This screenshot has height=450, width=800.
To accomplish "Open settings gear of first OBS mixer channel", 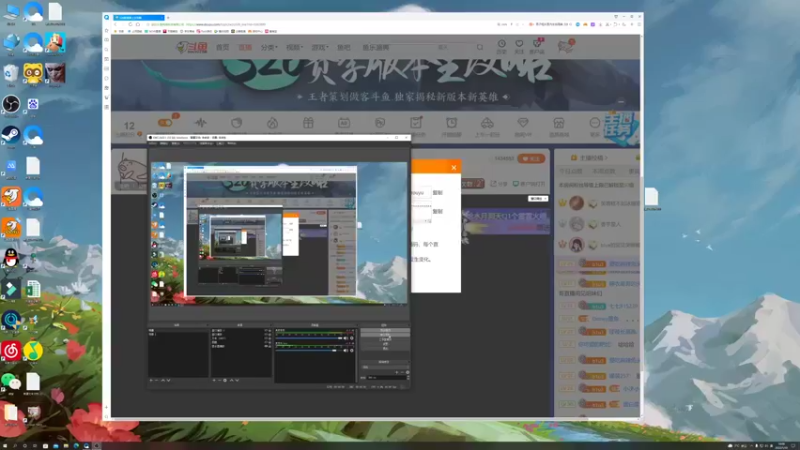I will 352,338.
